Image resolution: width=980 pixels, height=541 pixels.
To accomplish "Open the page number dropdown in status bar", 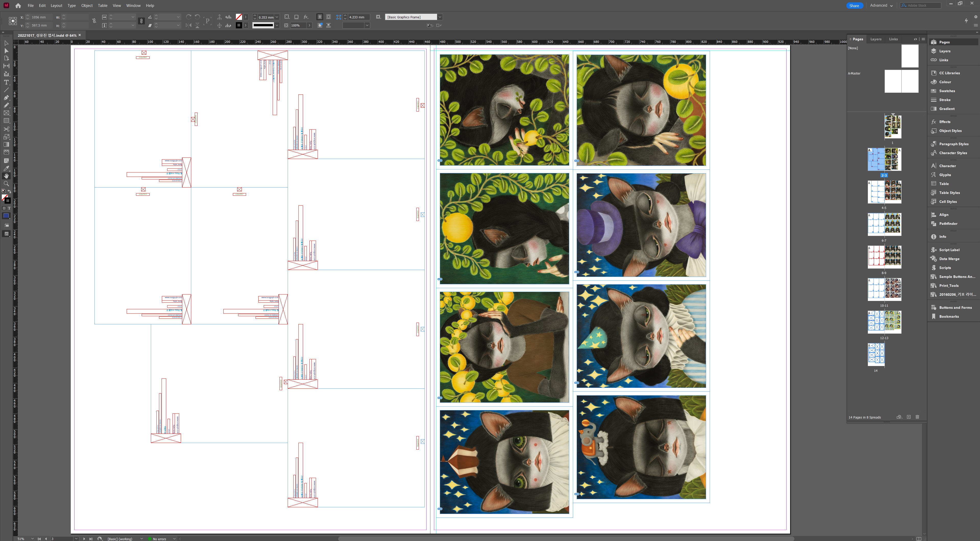I will click(76, 538).
